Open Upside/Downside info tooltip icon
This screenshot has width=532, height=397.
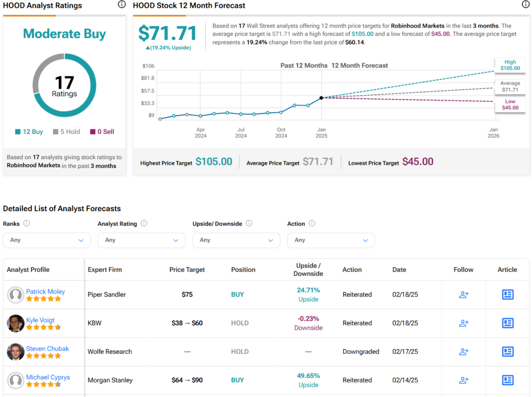click(249, 223)
